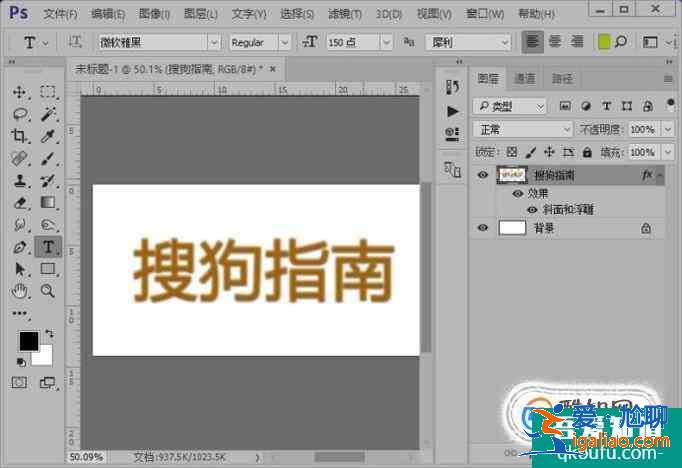This screenshot has width=682, height=468.
Task: Switch to the 路径 tab
Action: point(562,79)
